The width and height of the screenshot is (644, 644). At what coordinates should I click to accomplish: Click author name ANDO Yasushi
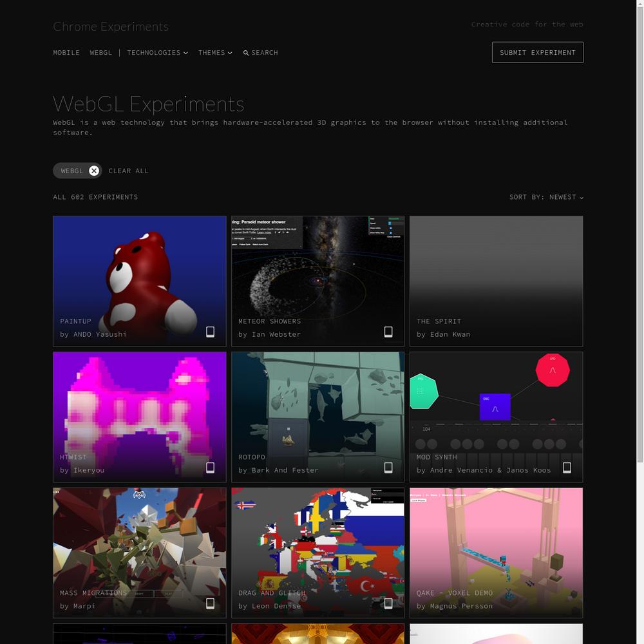pyautogui.click(x=100, y=334)
